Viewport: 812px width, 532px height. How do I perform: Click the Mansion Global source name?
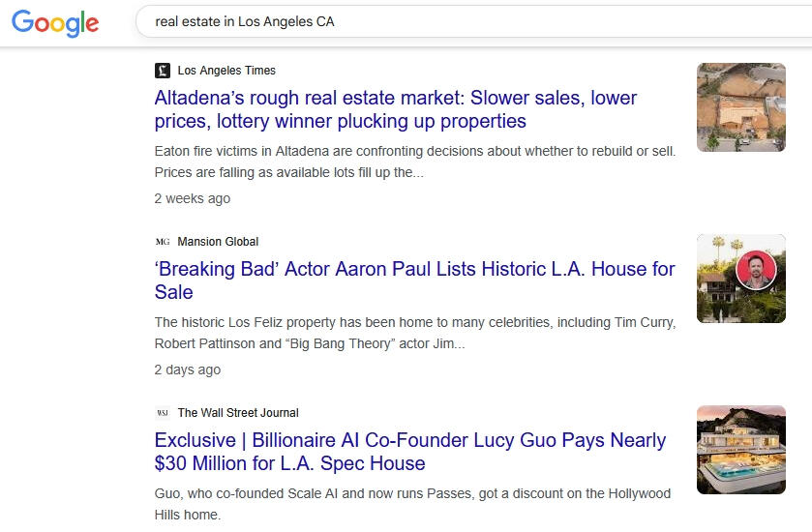pos(218,242)
